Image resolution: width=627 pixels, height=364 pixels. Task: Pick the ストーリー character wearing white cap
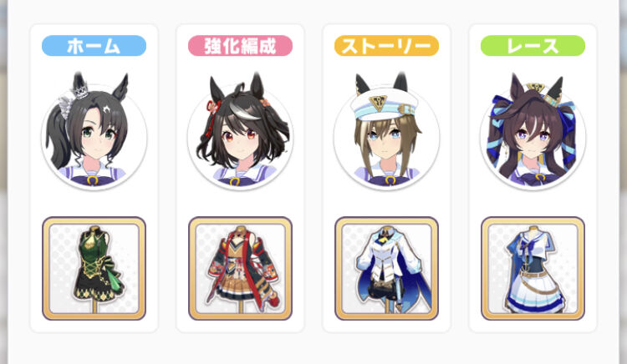point(387,131)
